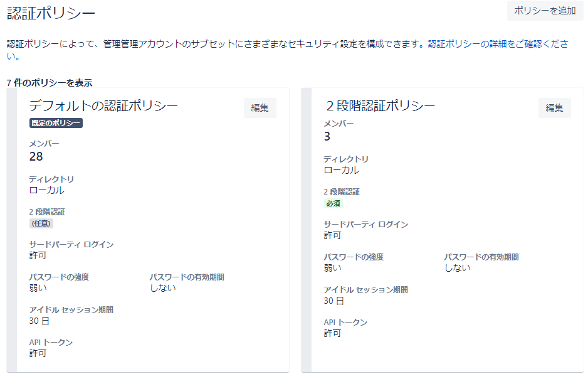Screen dimensions: 588x374
Task: Open the 認証ポリシーの詳細をご確認ください link
Action: click(x=498, y=45)
